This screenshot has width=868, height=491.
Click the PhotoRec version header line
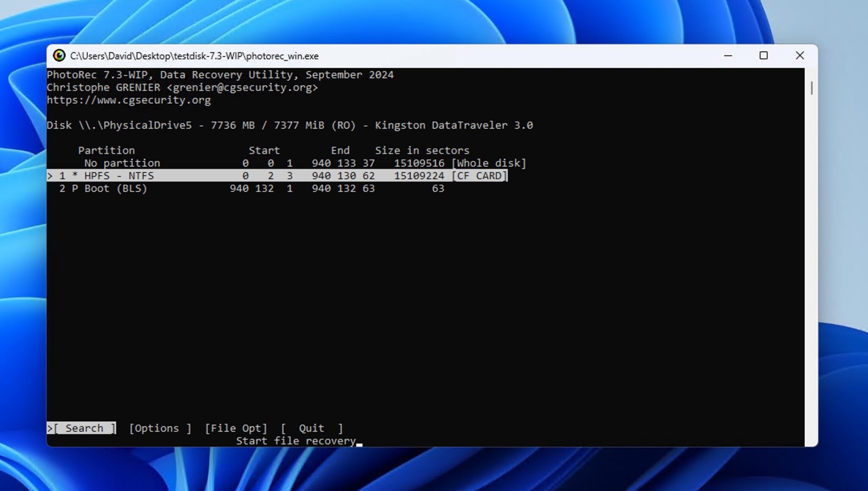point(220,75)
